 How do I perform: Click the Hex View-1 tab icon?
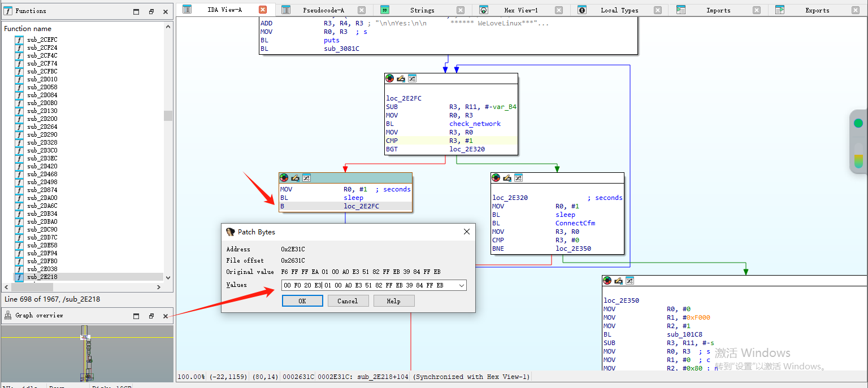pos(484,10)
